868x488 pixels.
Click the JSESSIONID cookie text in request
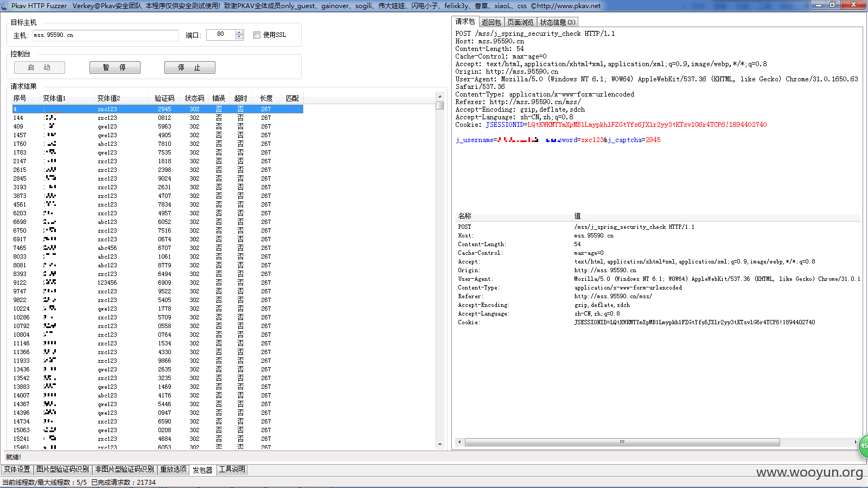(x=627, y=125)
